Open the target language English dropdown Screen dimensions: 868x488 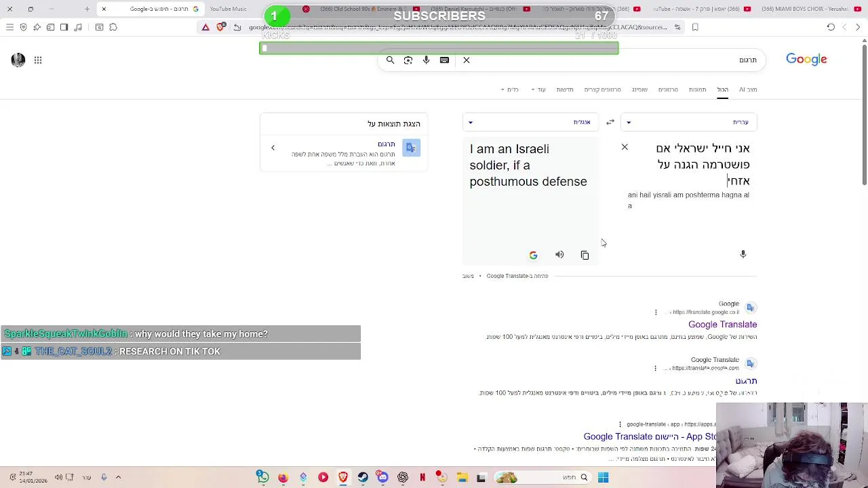click(530, 122)
